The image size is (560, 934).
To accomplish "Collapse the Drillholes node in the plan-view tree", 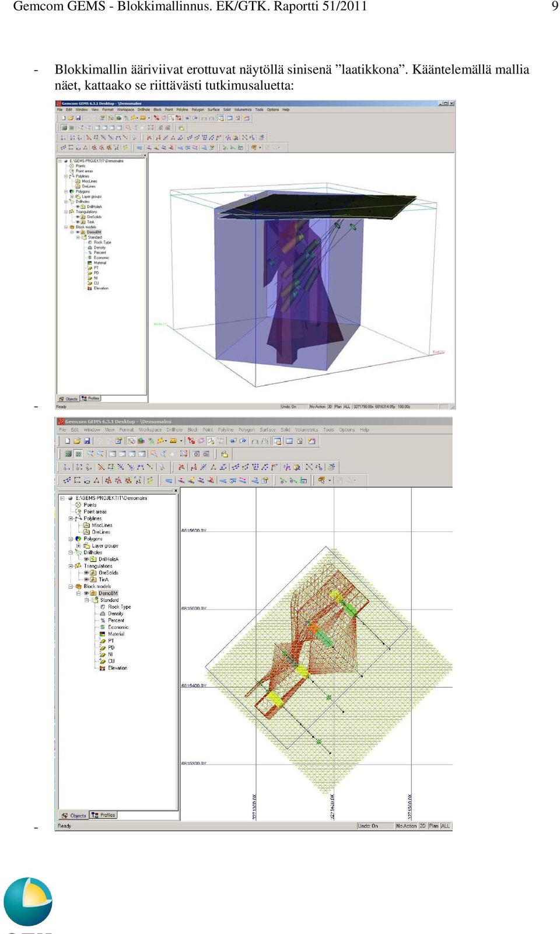I will click(x=71, y=552).
